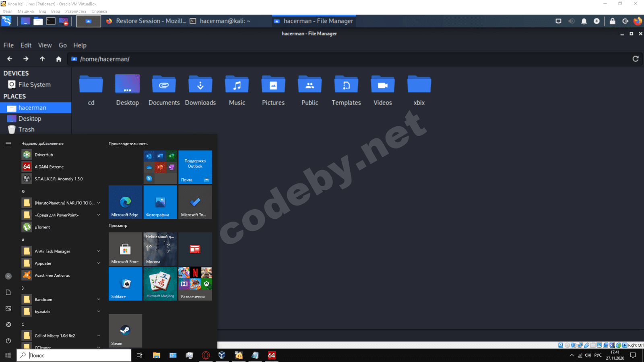Open Windows Start menu power options
This screenshot has height=362, width=644.
click(x=8, y=341)
